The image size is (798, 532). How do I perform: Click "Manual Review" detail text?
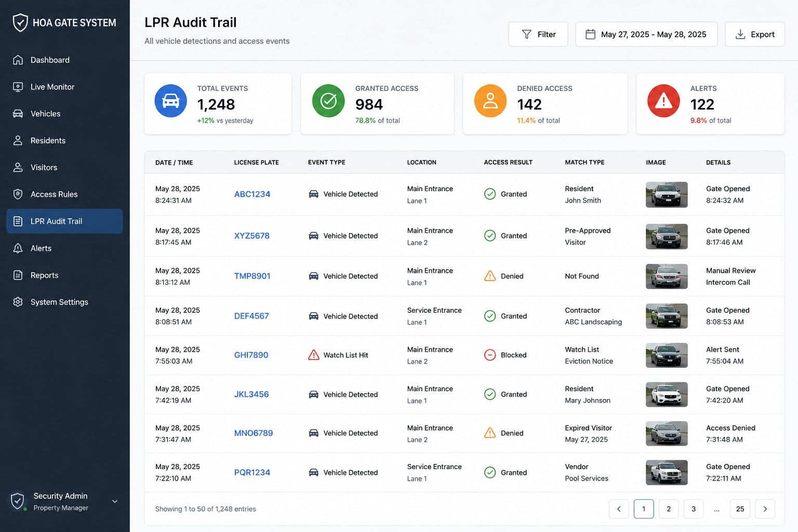(x=730, y=271)
